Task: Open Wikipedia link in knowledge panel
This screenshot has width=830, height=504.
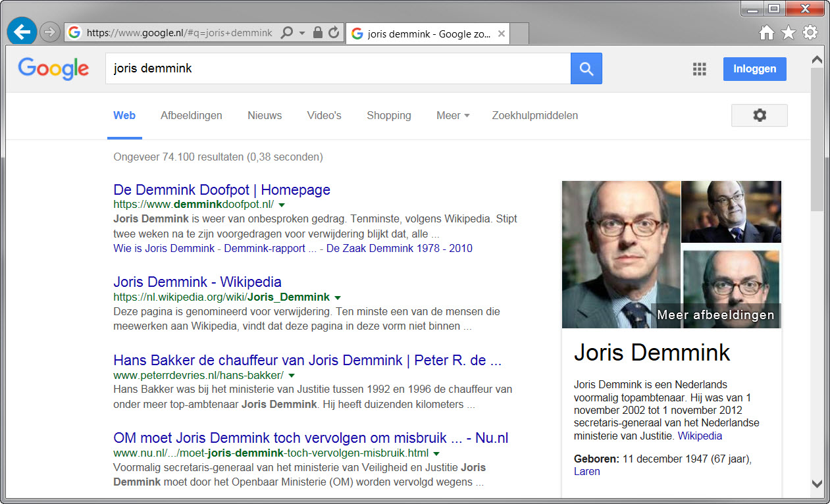Action: 700,436
